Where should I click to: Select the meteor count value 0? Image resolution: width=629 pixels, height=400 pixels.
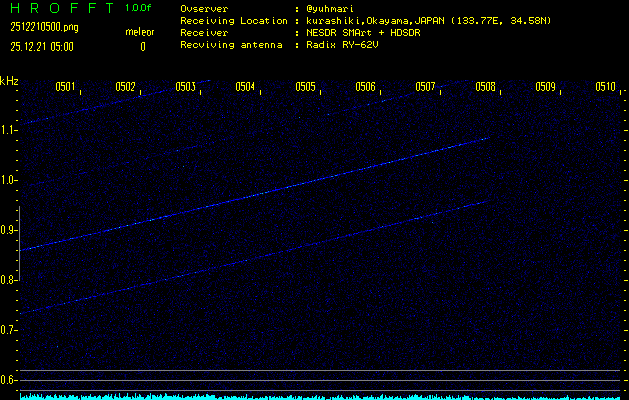click(x=142, y=46)
